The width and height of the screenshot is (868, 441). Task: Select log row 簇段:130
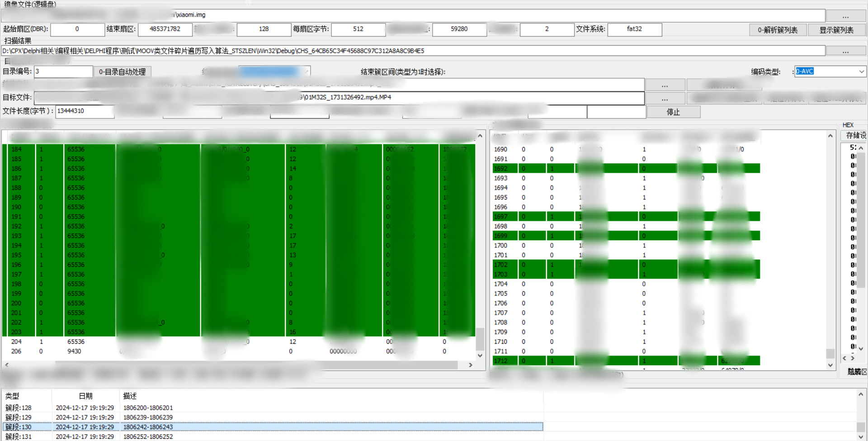tap(271, 427)
